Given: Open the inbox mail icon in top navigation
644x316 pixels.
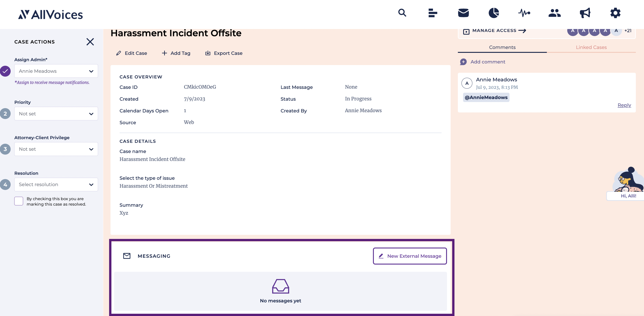Looking at the screenshot, I should pos(463,13).
